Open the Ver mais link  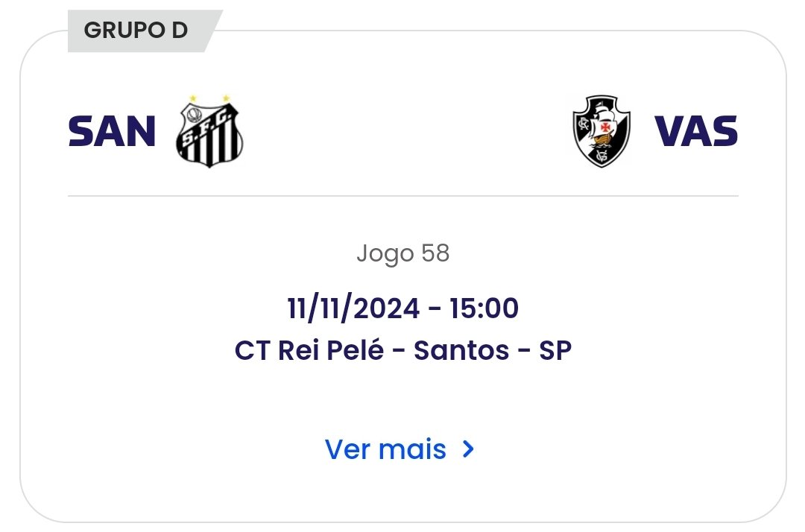click(x=386, y=449)
